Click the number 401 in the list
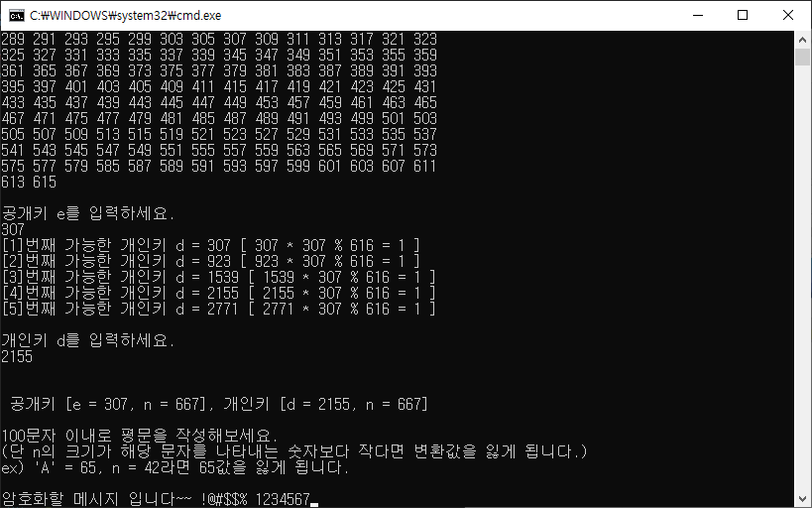 [x=76, y=86]
